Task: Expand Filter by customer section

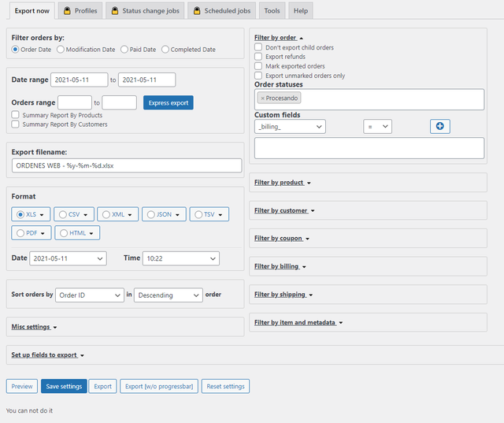Action: pos(284,210)
